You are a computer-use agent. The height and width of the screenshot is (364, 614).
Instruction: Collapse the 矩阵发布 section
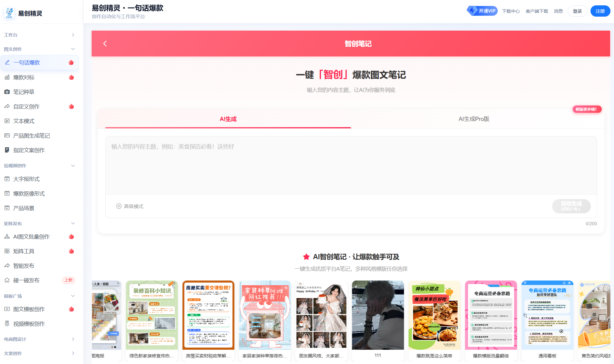point(40,223)
